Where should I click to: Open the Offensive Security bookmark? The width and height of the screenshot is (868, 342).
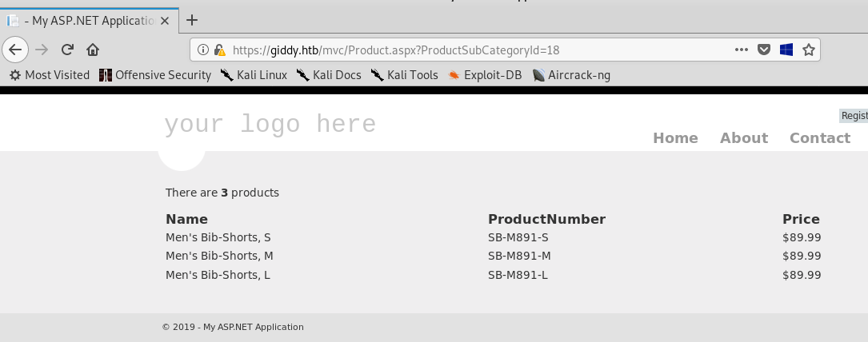(155, 75)
